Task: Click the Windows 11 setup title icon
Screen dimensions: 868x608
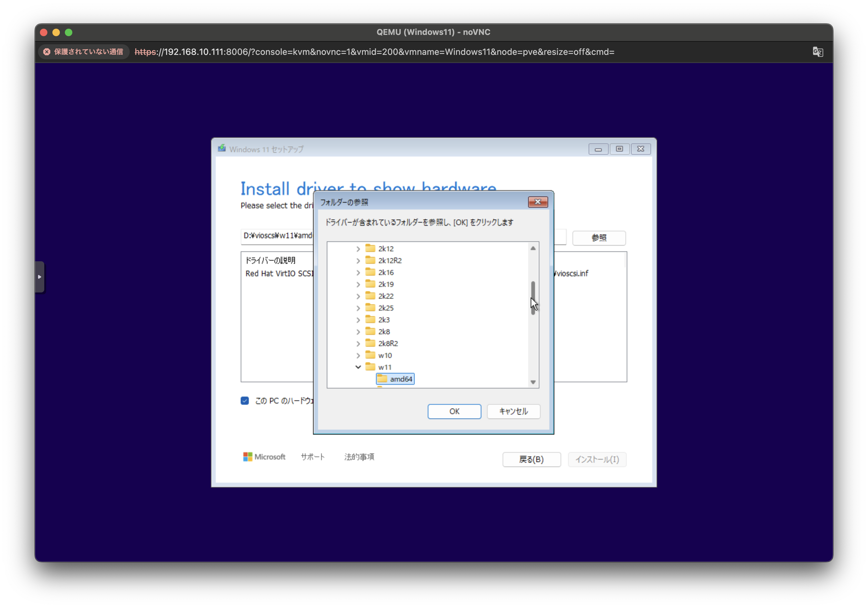Action: tap(222, 149)
